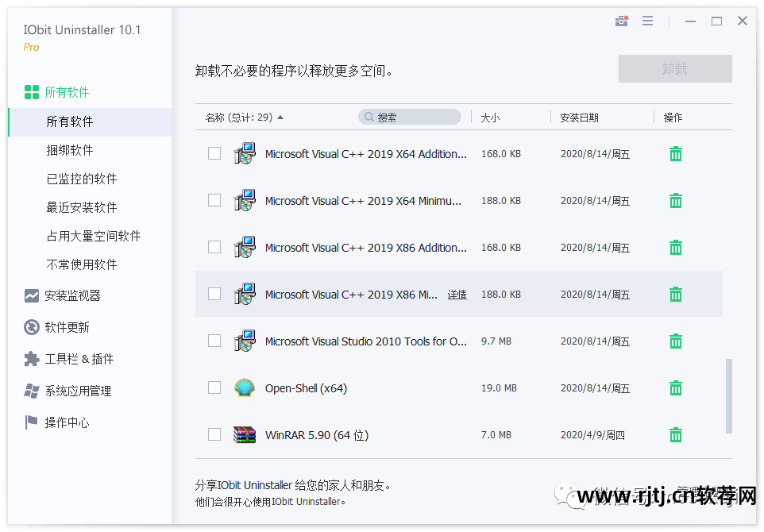Open the 工具栏 & 插件 section label

(x=79, y=359)
